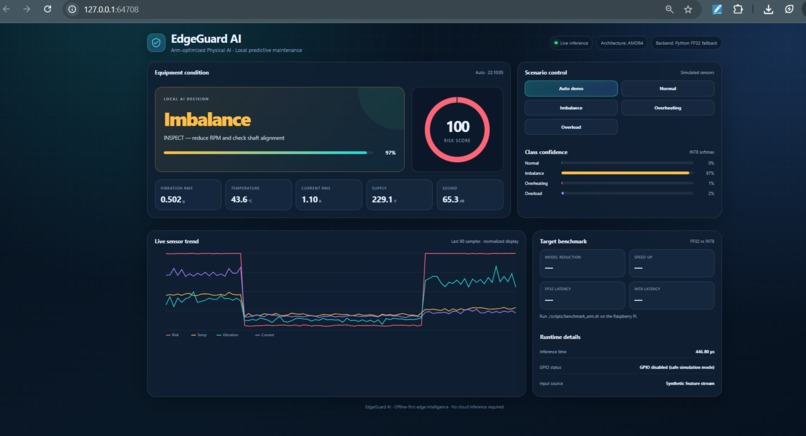
Task: Reload the page with the refresh icon
Action: click(47, 9)
